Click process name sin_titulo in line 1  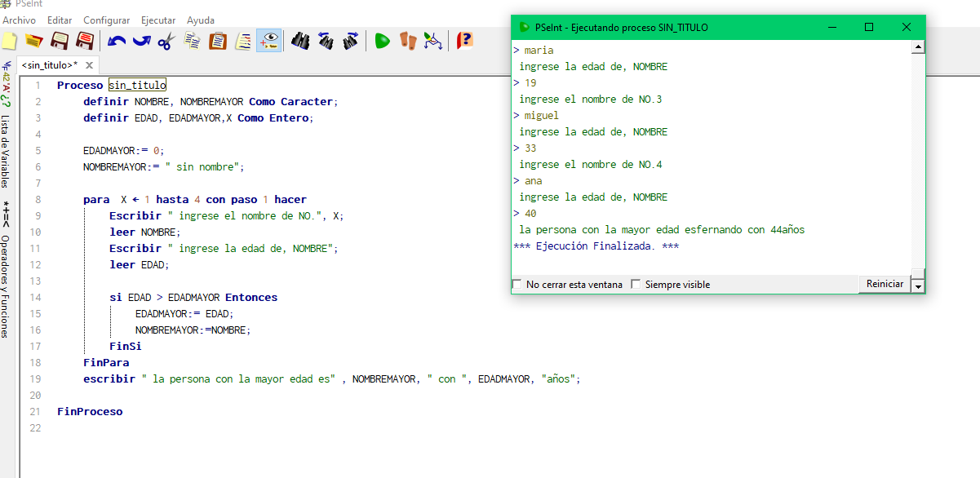[x=137, y=85]
